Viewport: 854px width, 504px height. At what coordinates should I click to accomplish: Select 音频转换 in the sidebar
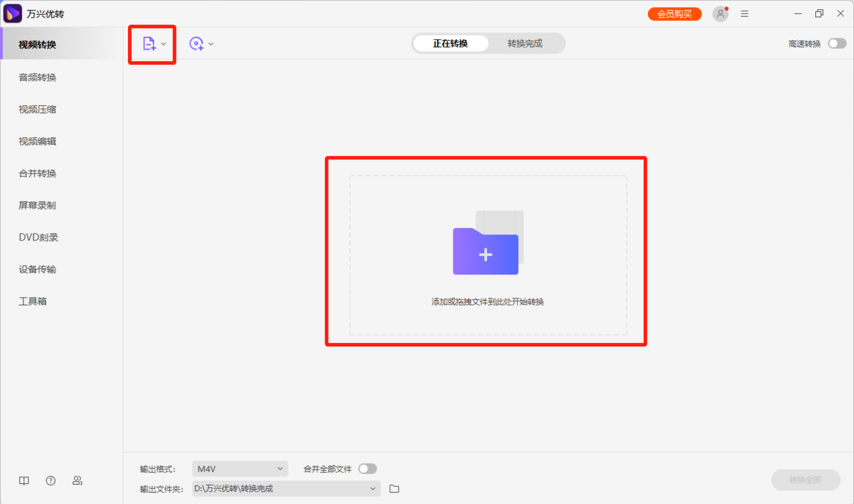tap(37, 77)
